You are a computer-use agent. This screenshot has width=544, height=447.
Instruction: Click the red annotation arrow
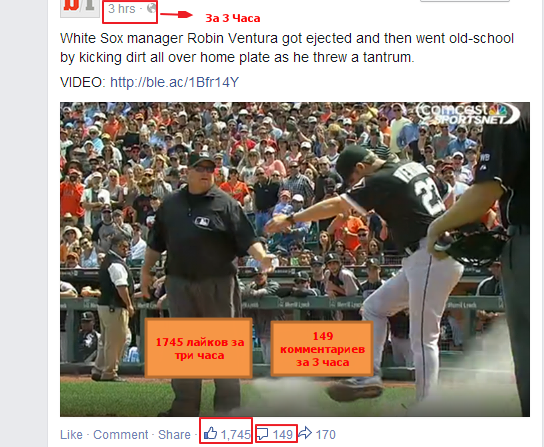tap(176, 15)
